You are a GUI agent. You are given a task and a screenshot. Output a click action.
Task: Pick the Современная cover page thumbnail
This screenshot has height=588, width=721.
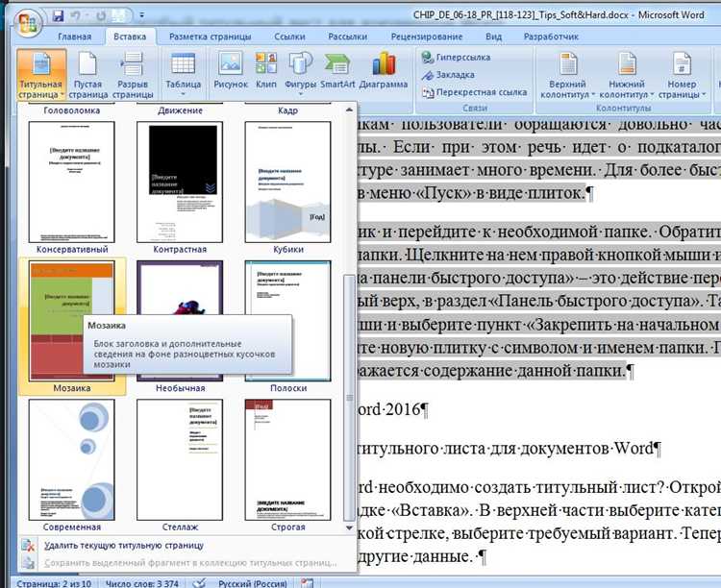point(72,459)
